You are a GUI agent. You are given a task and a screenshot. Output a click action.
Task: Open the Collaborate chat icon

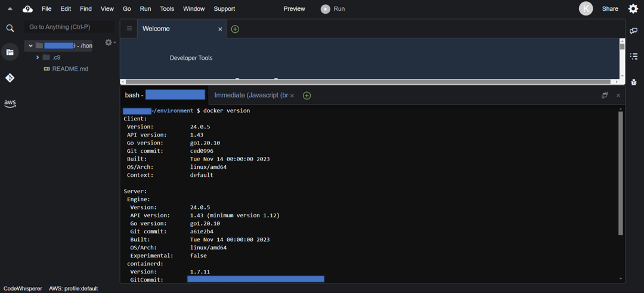[x=634, y=31]
